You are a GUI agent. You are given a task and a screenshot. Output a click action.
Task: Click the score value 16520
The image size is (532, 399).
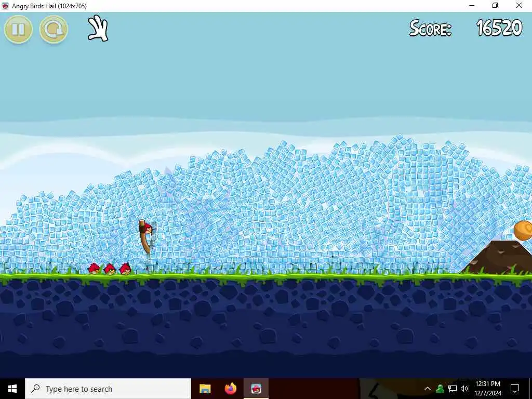click(x=499, y=28)
